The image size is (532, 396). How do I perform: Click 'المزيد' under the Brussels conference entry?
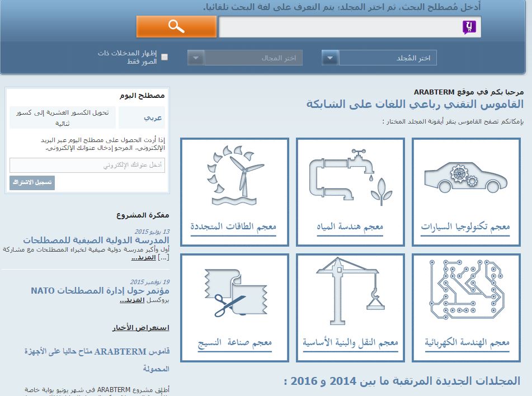click(131, 300)
